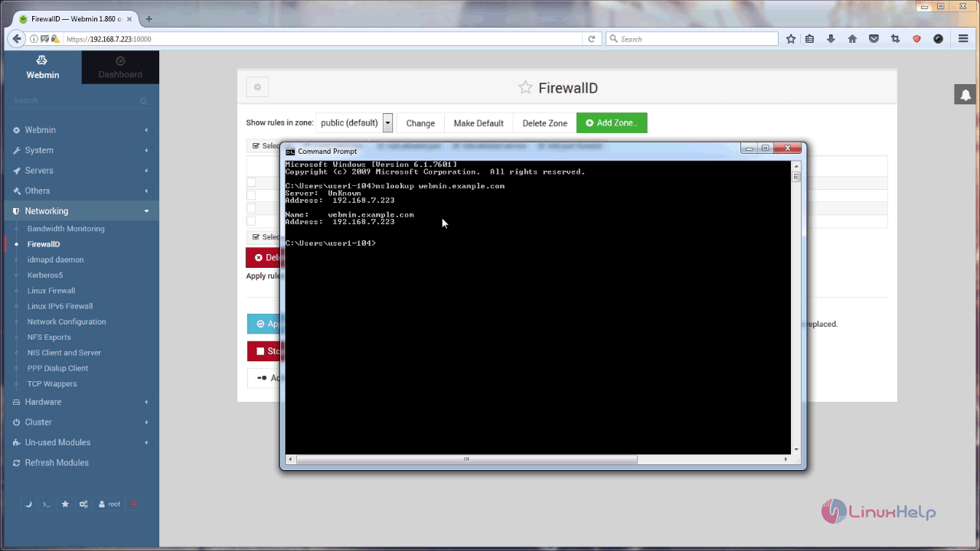Focus the browser search field
This screenshot has width=980, height=551.
coord(691,39)
